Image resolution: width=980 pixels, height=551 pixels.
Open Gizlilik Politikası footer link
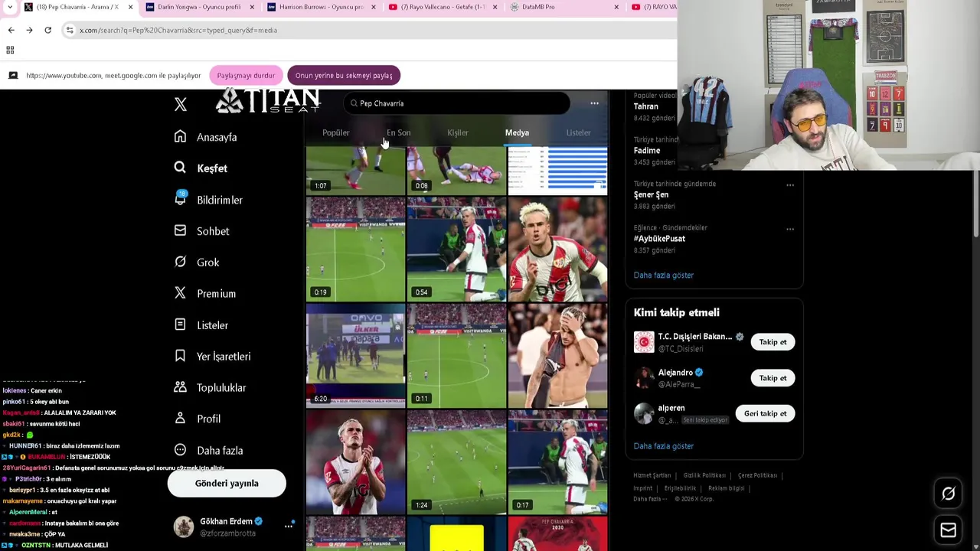tap(704, 475)
